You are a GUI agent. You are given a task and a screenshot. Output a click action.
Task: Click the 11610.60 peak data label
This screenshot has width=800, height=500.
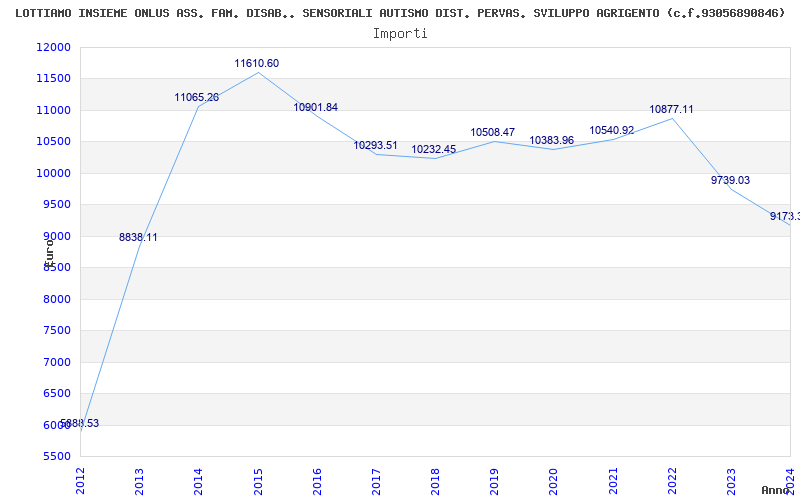point(257,64)
